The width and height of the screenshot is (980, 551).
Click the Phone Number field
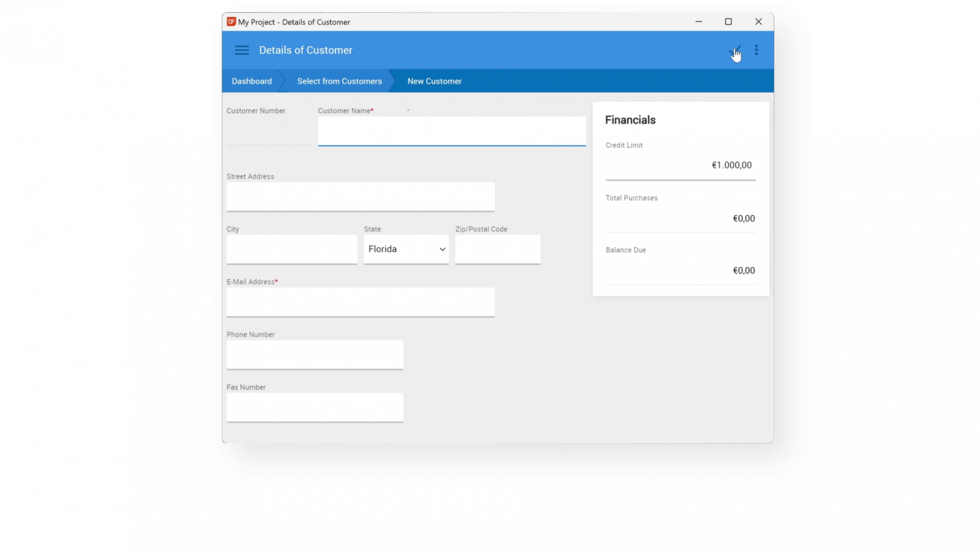pos(315,355)
